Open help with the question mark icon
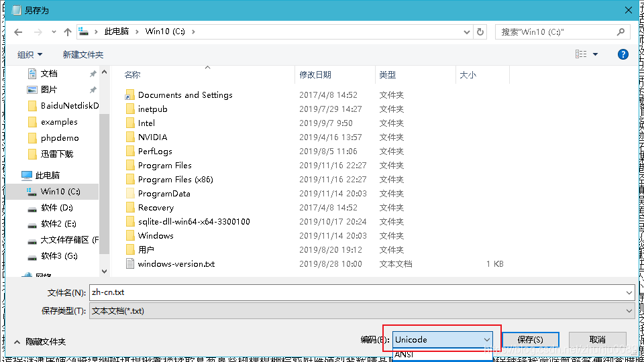 [623, 54]
